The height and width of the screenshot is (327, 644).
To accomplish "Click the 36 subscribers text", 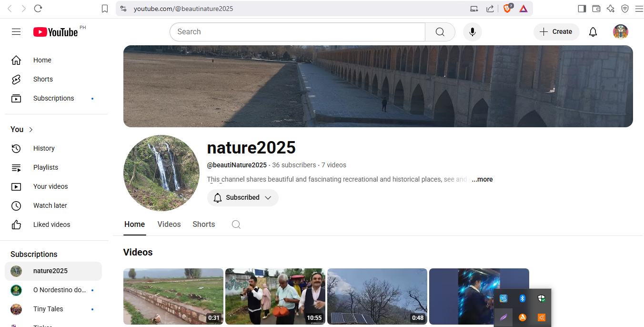I will (x=294, y=165).
